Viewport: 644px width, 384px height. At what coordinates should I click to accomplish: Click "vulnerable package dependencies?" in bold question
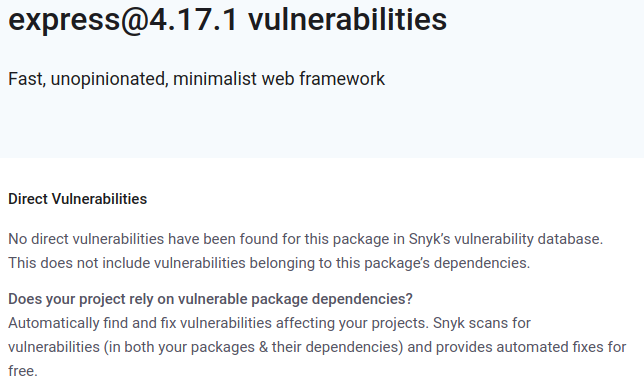[295, 299]
